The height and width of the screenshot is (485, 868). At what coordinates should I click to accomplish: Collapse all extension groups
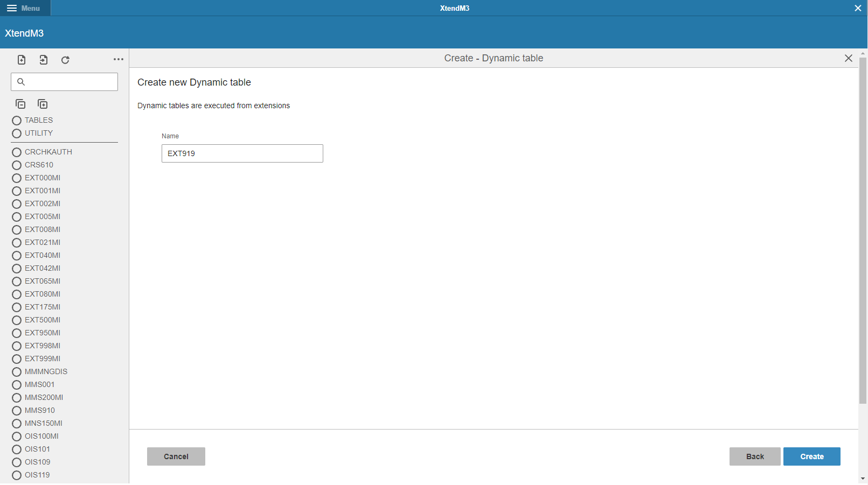coord(20,104)
